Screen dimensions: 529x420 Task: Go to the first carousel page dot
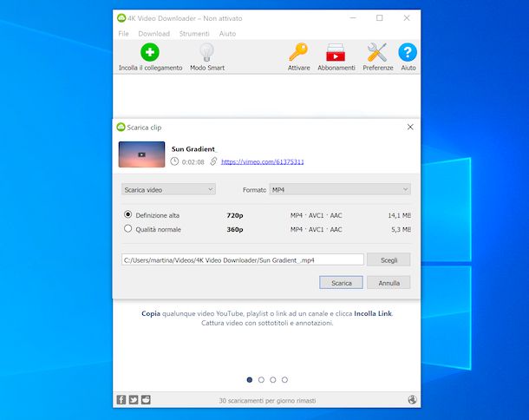pyautogui.click(x=250, y=380)
